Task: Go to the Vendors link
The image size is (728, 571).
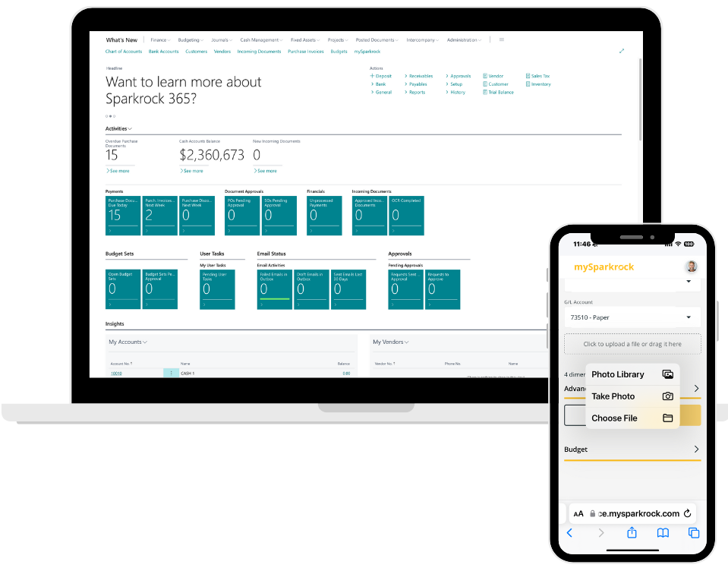Action: click(x=222, y=52)
